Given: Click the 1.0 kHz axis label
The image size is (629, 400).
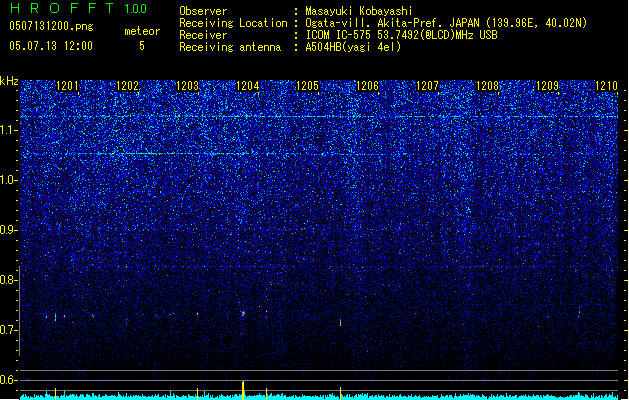Looking at the screenshot, I should [8, 180].
